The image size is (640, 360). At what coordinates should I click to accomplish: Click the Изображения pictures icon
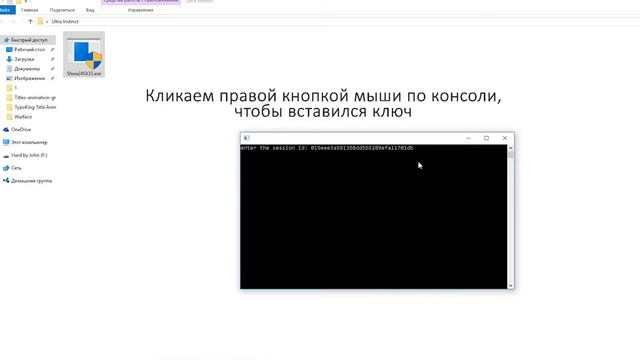point(9,78)
